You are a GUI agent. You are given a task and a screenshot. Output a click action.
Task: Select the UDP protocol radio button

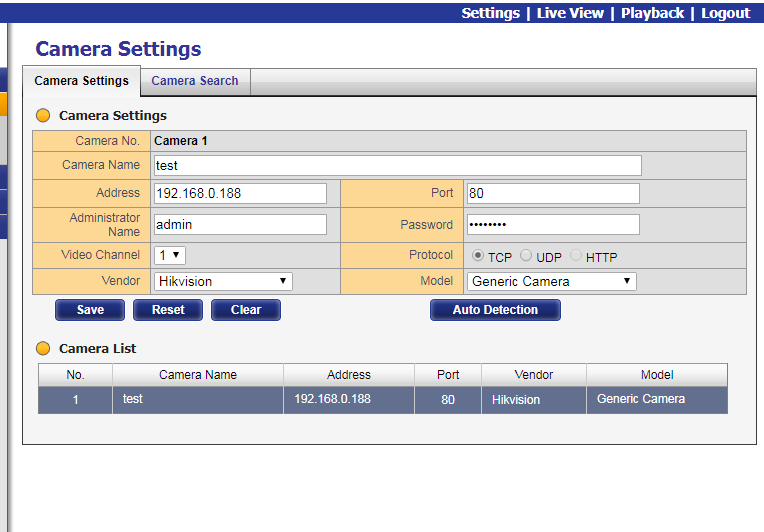pyautogui.click(x=526, y=256)
